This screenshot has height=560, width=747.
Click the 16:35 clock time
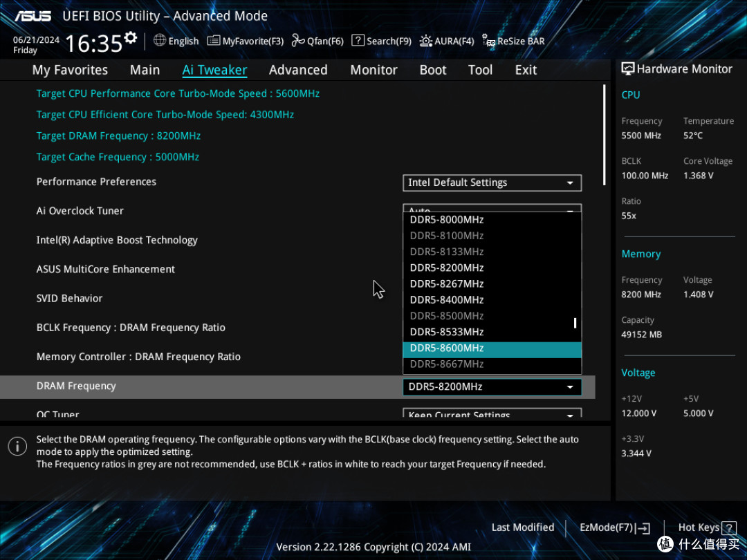tap(94, 44)
